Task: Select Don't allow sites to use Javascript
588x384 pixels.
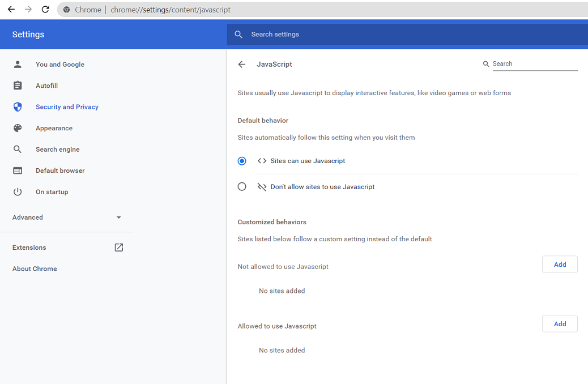Action: tap(242, 187)
